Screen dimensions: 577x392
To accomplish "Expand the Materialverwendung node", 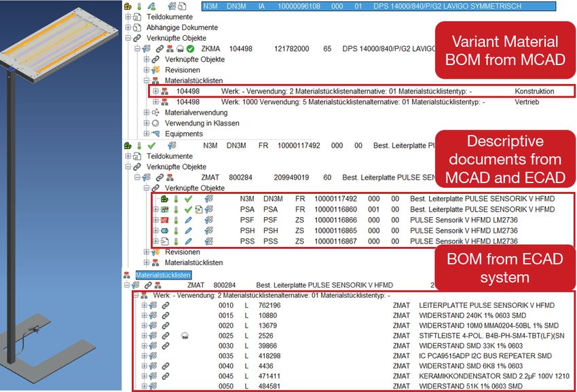I will tap(147, 113).
